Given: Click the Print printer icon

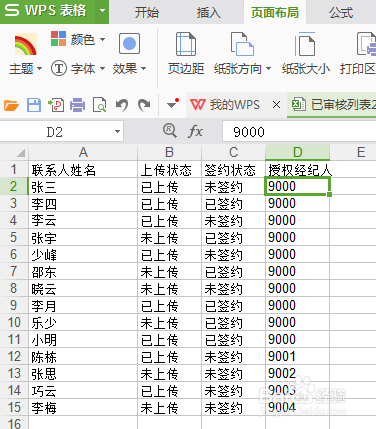Looking at the screenshot, I should pos(77,105).
